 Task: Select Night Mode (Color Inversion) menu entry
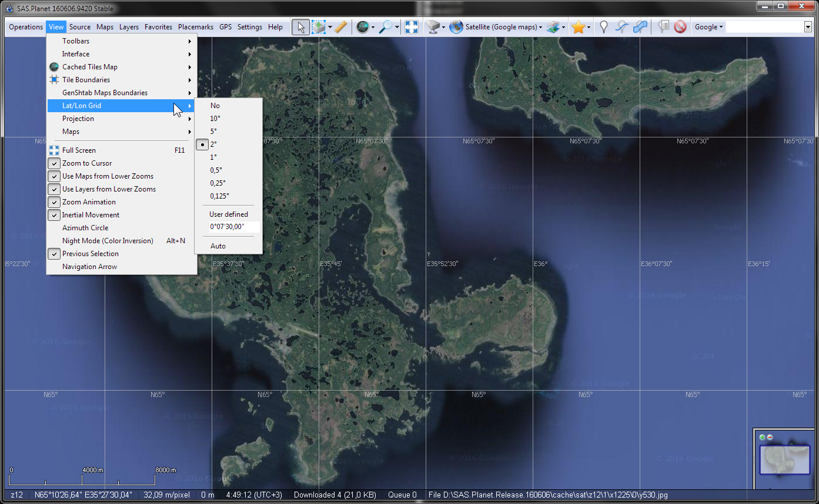(x=108, y=241)
